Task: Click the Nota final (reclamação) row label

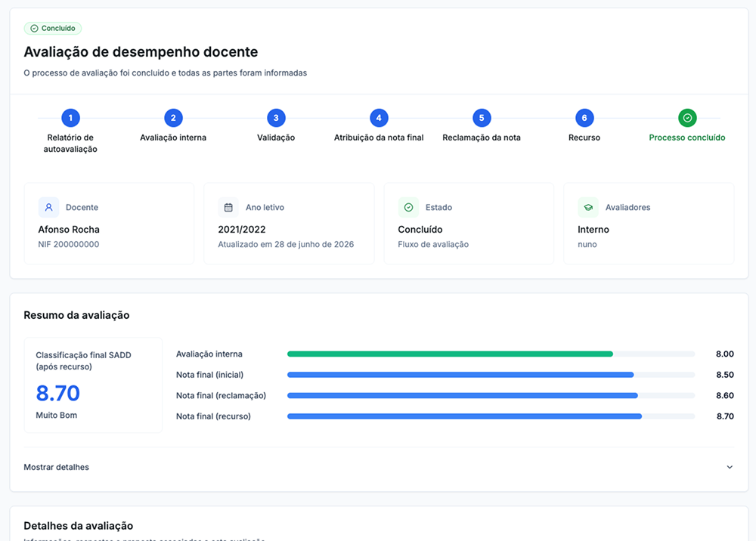Action: click(x=221, y=395)
